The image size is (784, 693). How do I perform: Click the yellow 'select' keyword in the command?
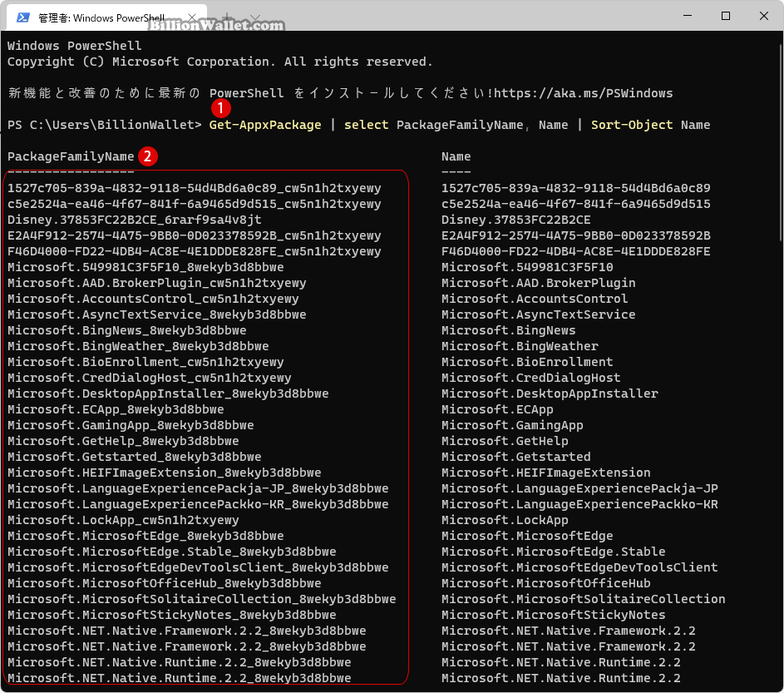[366, 125]
